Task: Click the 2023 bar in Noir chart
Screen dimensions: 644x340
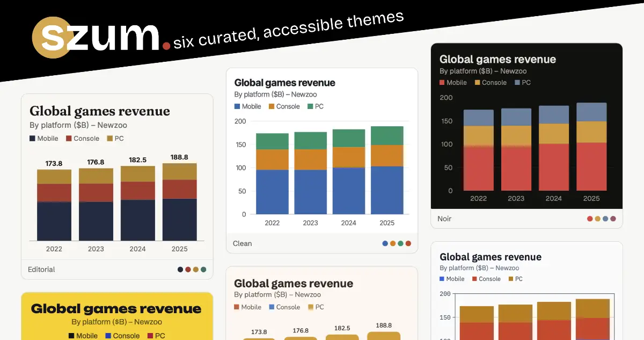Action: [x=516, y=149]
